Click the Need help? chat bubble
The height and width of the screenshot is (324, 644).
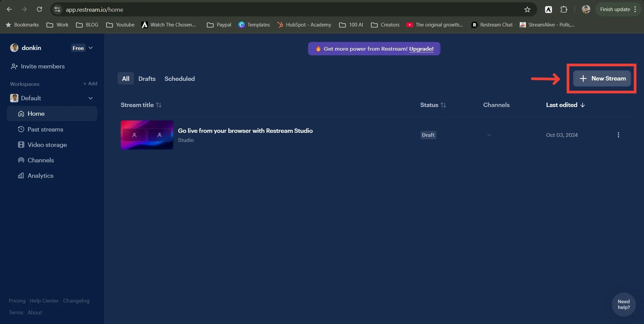tap(624, 305)
